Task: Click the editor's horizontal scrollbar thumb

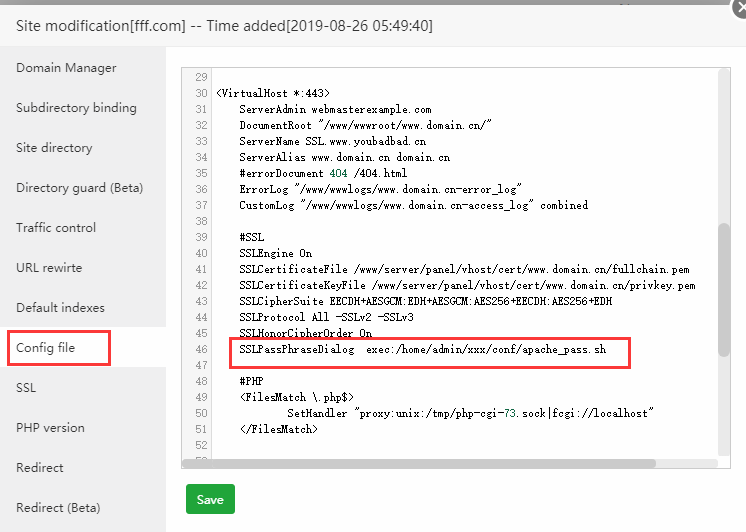Action: click(419, 463)
